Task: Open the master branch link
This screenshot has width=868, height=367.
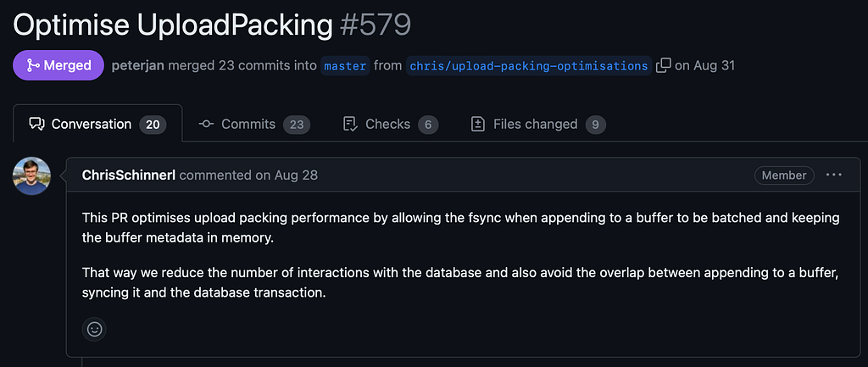Action: click(x=346, y=66)
